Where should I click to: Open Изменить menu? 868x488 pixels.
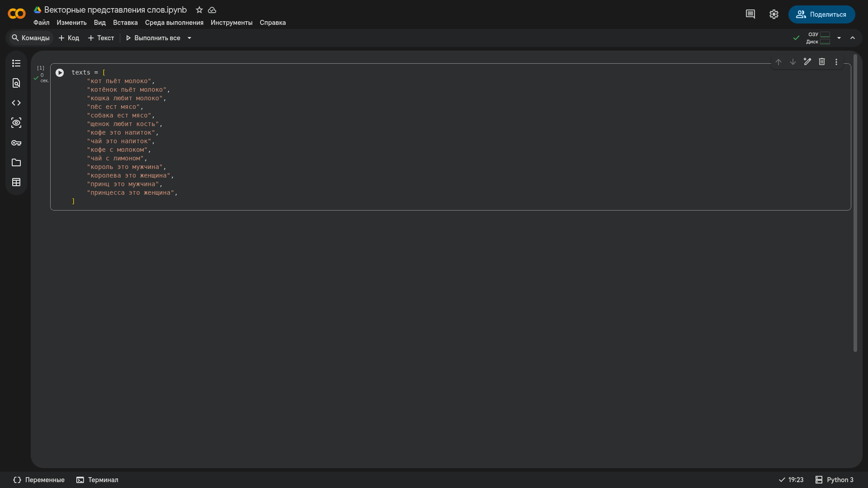click(71, 23)
